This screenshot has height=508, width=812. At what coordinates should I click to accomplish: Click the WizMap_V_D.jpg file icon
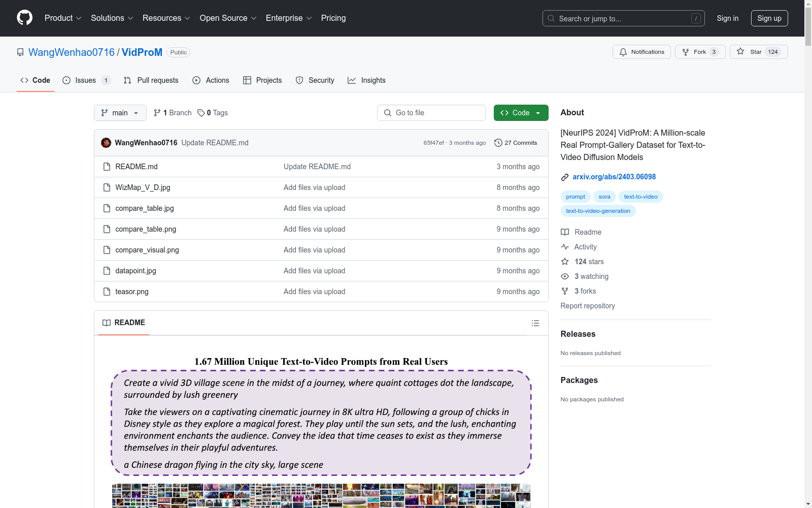(107, 187)
